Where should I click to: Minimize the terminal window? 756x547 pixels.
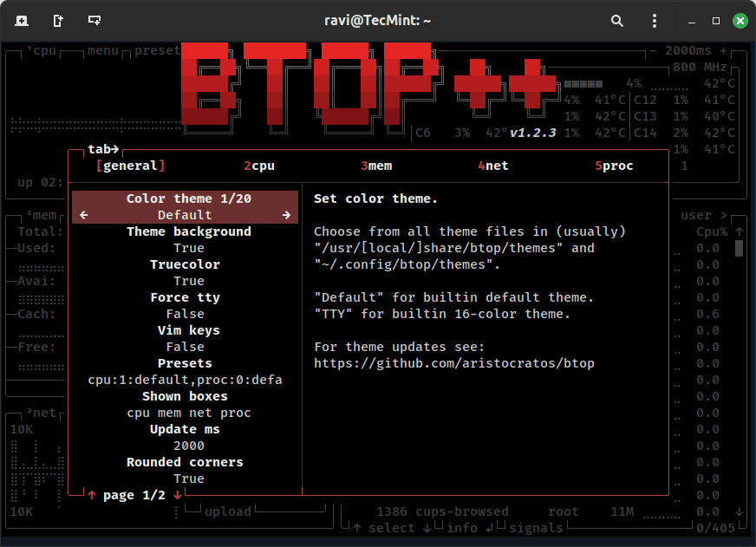coord(692,21)
